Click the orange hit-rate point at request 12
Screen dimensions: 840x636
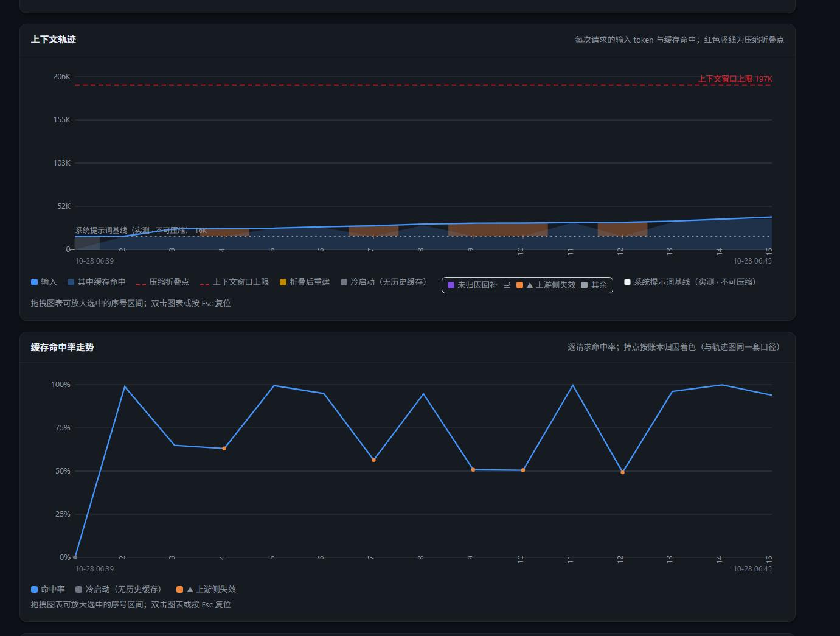pos(622,472)
